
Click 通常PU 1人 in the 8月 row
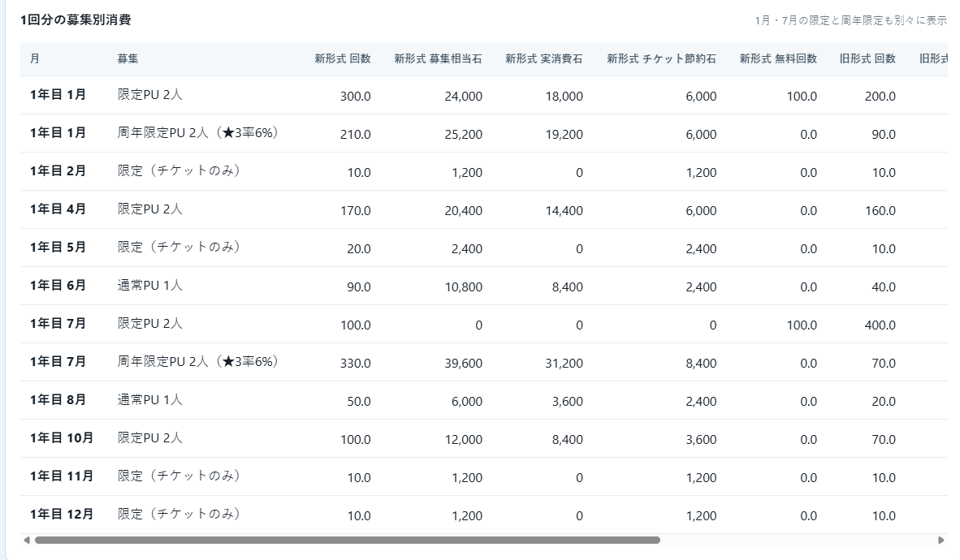pyautogui.click(x=150, y=400)
